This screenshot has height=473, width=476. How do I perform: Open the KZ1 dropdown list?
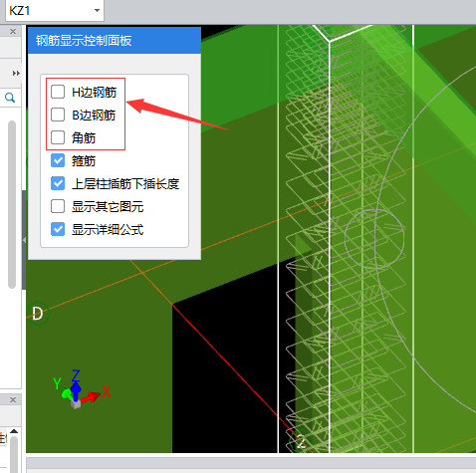[x=97, y=11]
